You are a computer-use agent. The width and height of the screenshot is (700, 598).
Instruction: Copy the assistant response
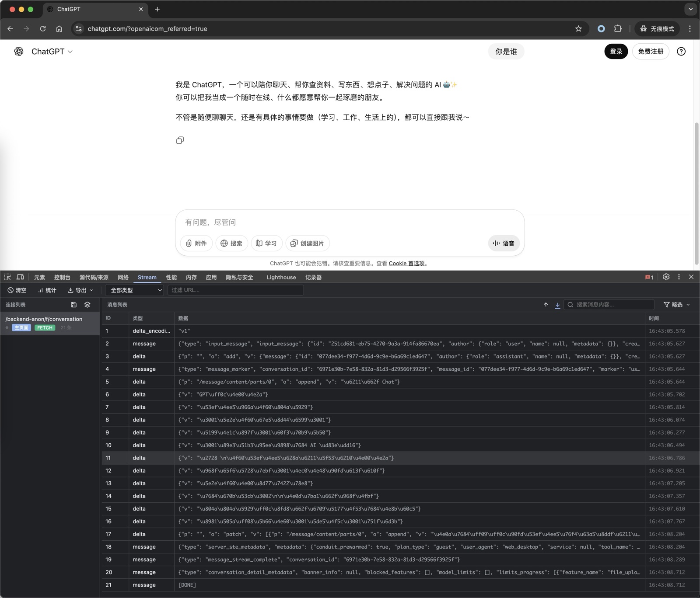click(180, 140)
